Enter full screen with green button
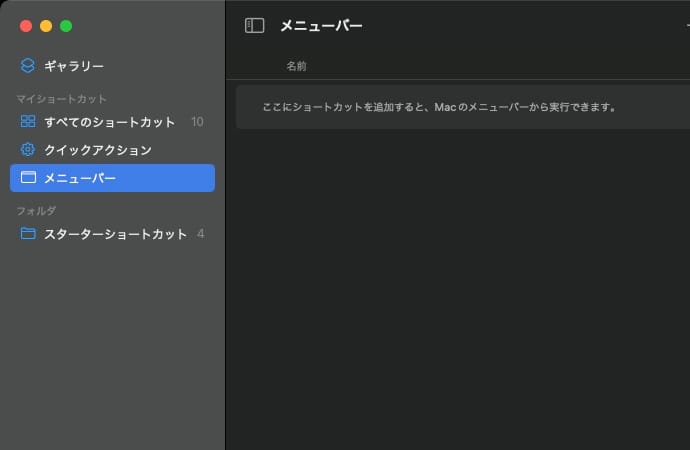690x450 pixels. tap(66, 26)
